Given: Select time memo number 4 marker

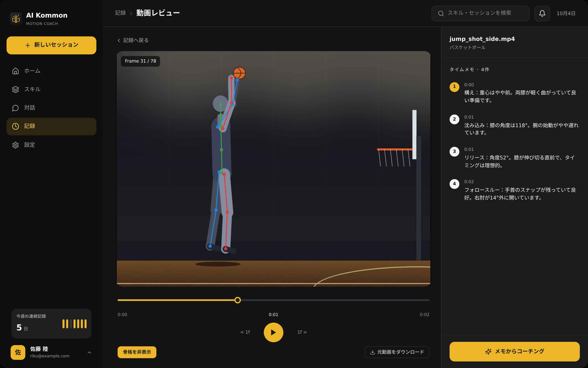Looking at the screenshot, I should [x=454, y=184].
